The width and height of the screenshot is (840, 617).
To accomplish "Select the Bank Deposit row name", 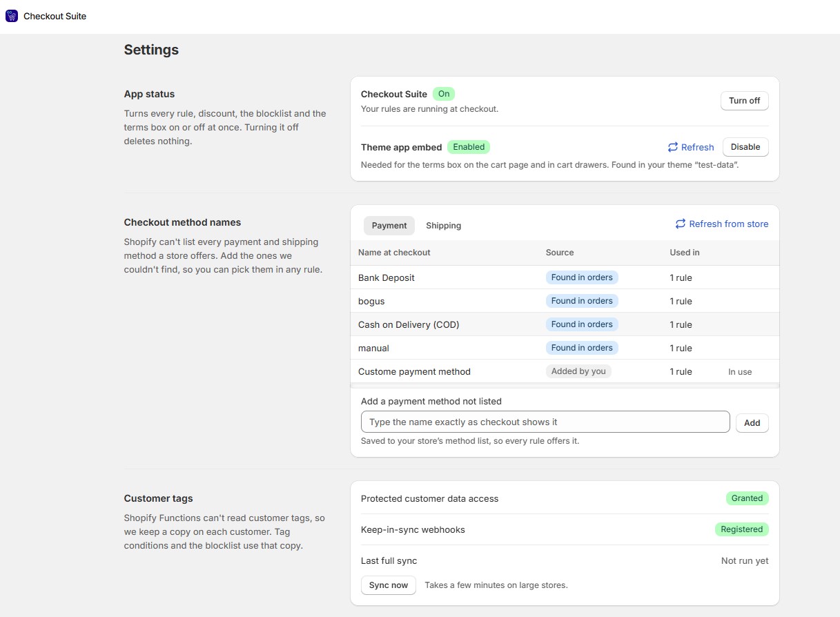I will (x=387, y=277).
